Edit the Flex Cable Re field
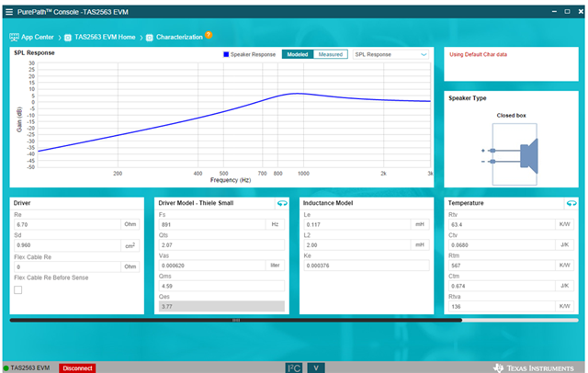The image size is (588, 373). click(67, 267)
